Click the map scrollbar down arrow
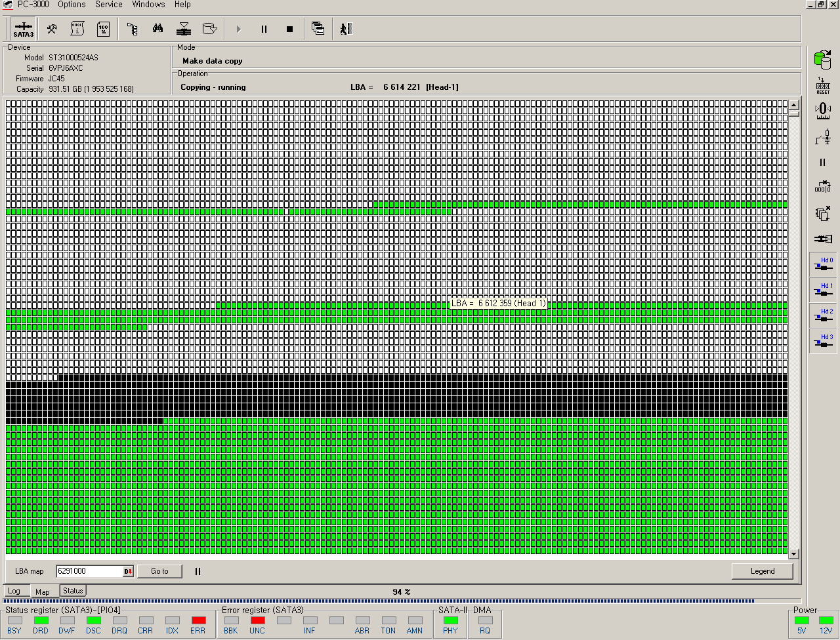840x640 pixels. pos(793,554)
